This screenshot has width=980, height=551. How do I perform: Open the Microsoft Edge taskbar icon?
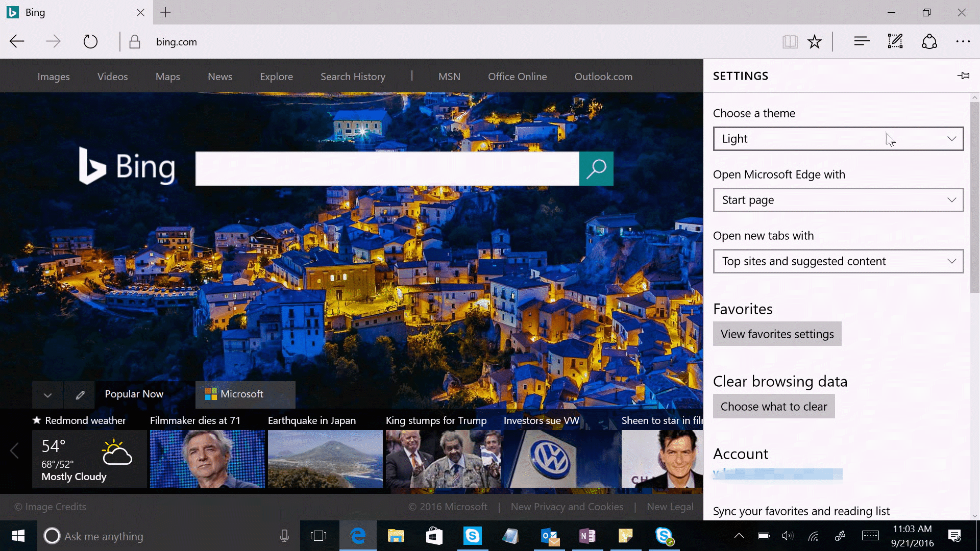click(358, 536)
